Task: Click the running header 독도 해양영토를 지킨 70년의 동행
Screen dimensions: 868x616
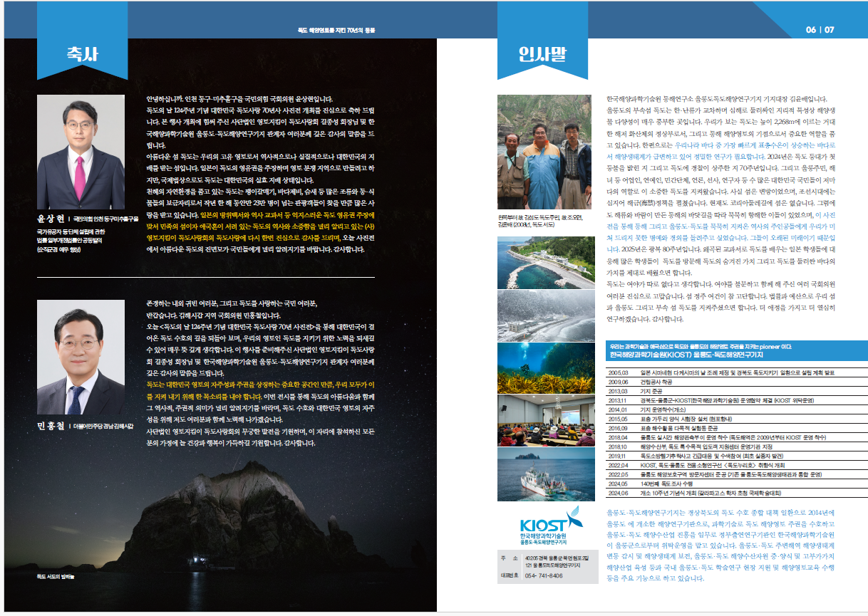Action: pos(337,31)
